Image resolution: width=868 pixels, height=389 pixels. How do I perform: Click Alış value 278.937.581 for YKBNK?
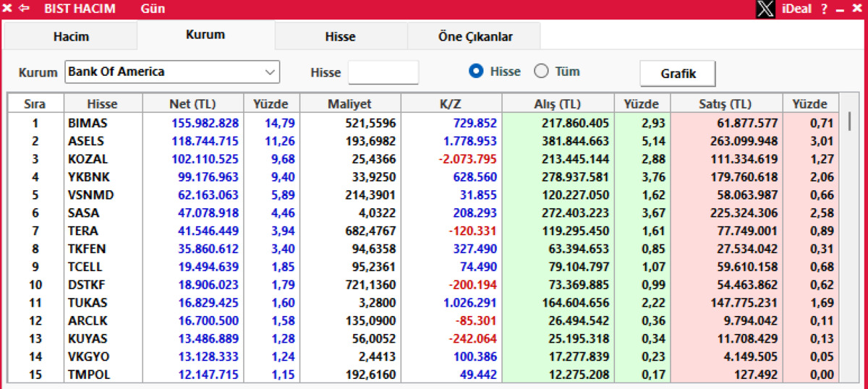click(x=575, y=177)
